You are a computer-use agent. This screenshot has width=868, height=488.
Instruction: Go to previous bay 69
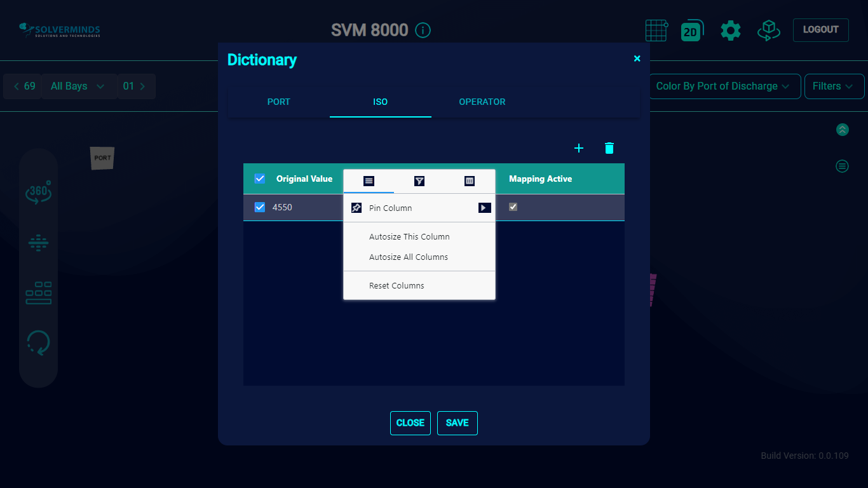(24, 86)
